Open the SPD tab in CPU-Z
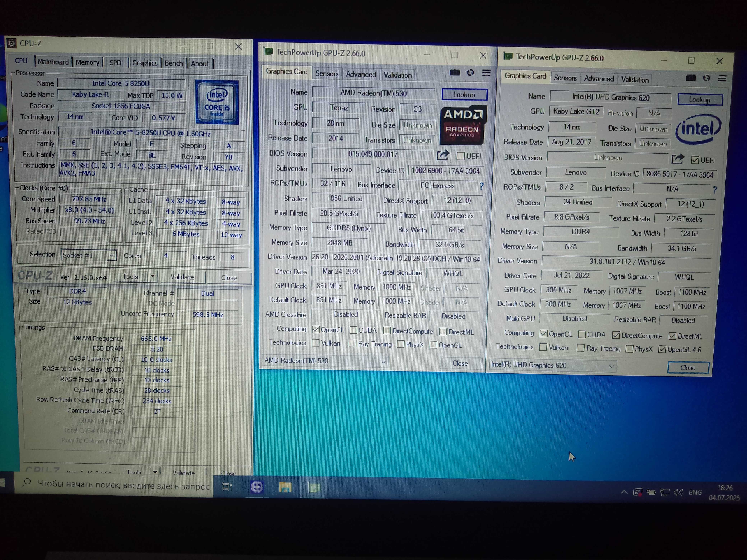Screen dimensions: 747x560 [115, 63]
